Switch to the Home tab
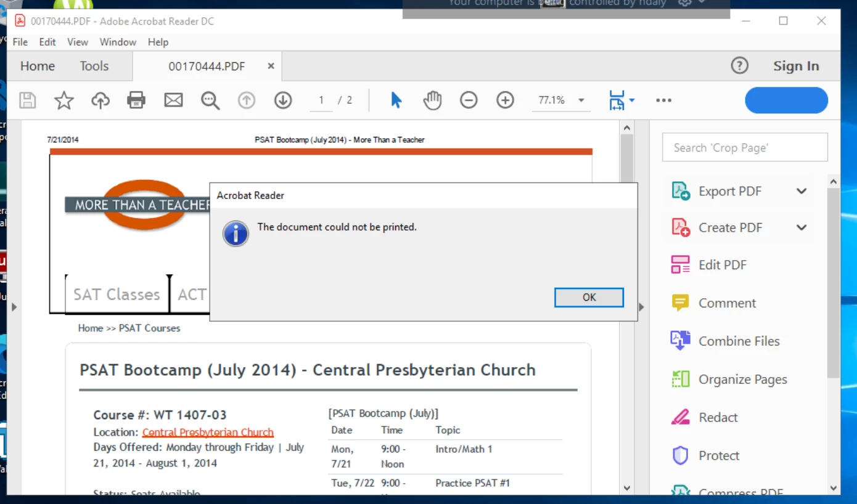857x504 pixels. pyautogui.click(x=38, y=66)
